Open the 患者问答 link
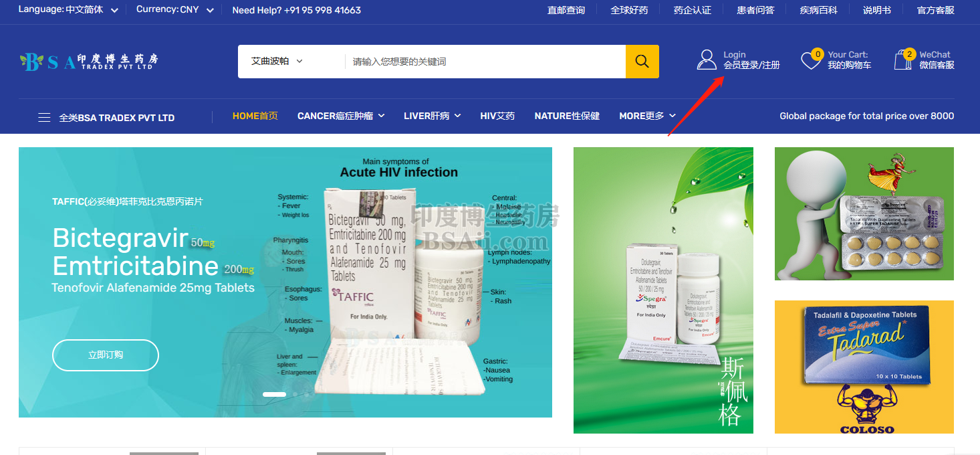 [755, 10]
